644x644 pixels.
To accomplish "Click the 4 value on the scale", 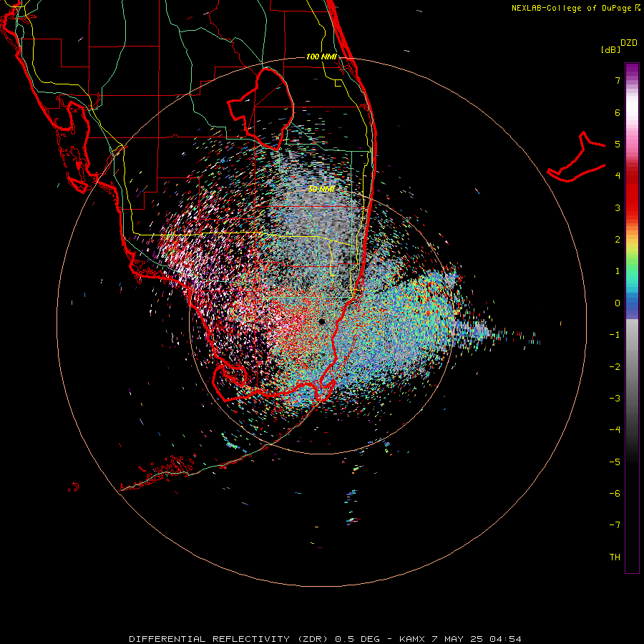I will (618, 176).
